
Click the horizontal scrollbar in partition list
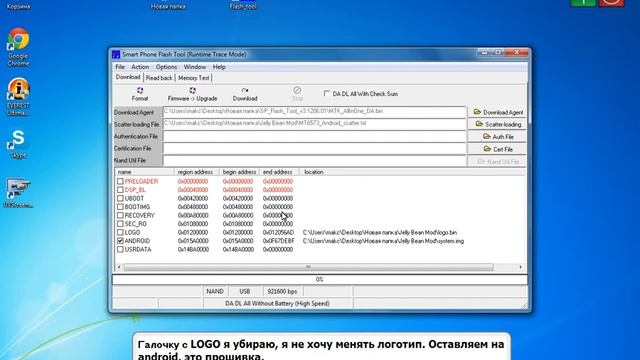(x=308, y=267)
